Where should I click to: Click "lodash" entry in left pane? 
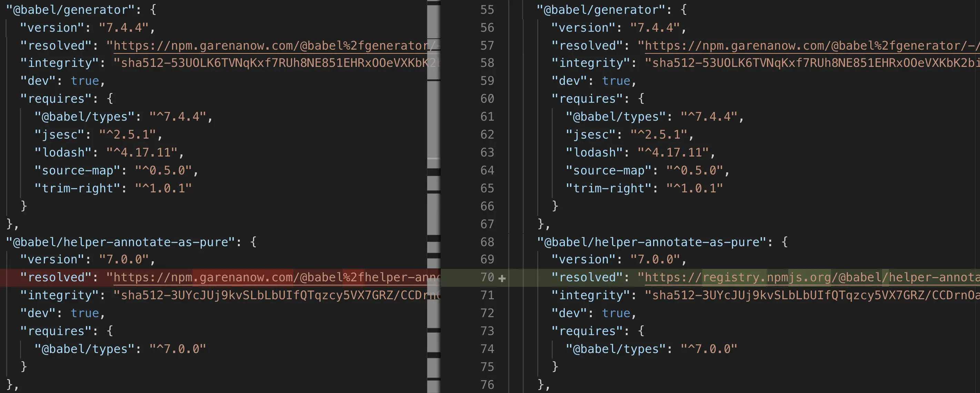(x=106, y=152)
